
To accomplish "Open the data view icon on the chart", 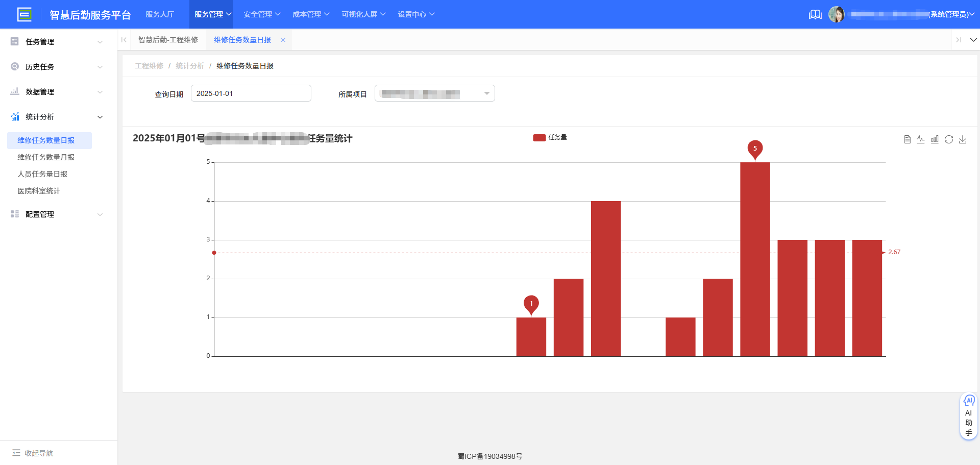I will 908,139.
